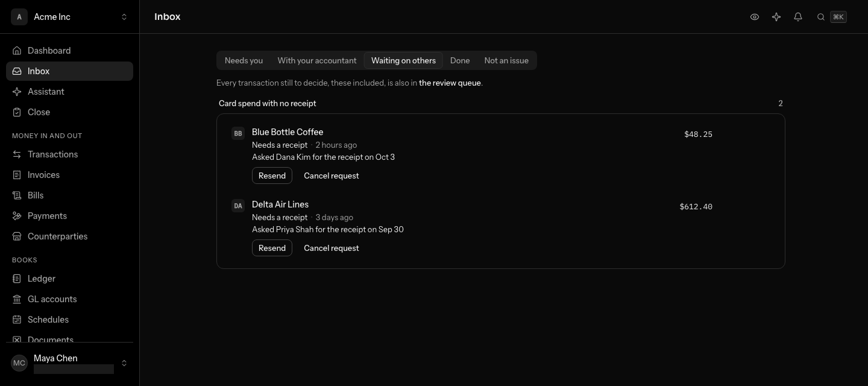Click the $48.25 amount
Viewport: 868px width, 386px height.
698,134
